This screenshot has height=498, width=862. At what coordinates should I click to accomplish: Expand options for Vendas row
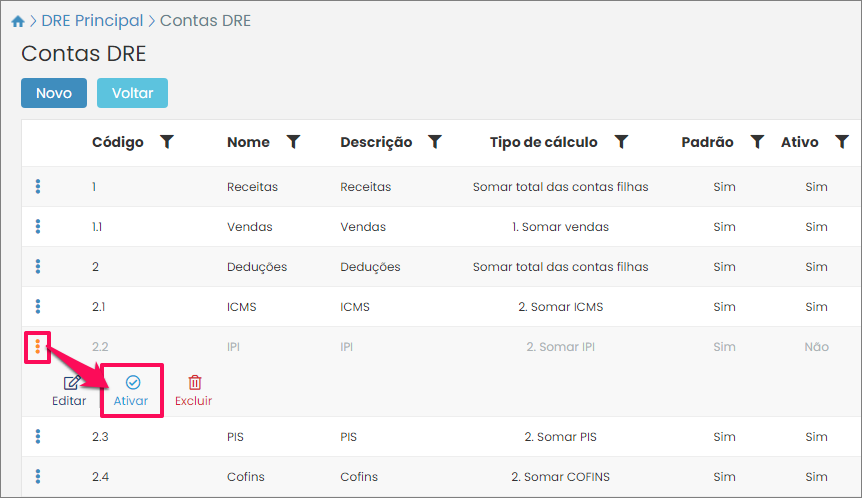pyautogui.click(x=38, y=226)
